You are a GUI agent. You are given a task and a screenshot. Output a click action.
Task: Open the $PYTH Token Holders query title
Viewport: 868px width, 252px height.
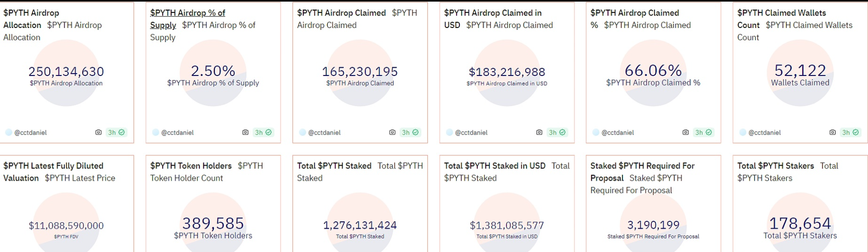coord(191,166)
